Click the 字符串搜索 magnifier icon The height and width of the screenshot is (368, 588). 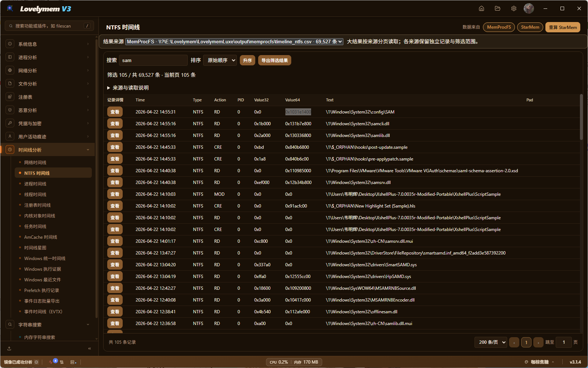pyautogui.click(x=10, y=325)
